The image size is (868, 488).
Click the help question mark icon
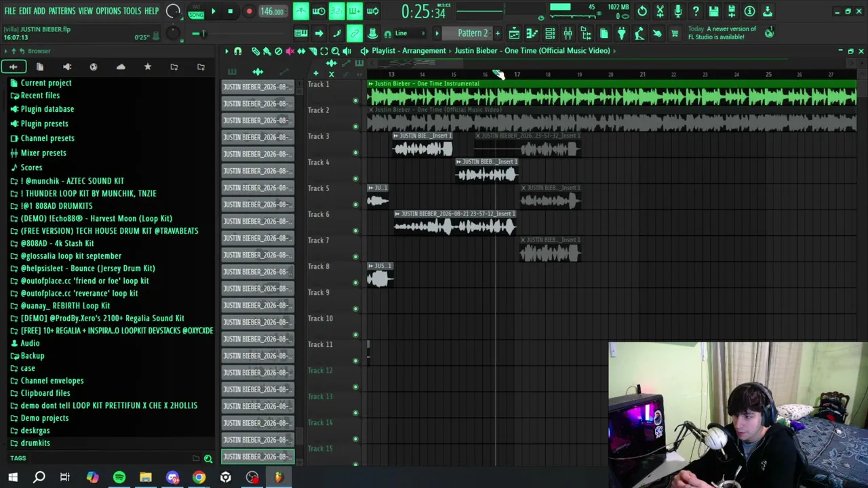pos(696,11)
